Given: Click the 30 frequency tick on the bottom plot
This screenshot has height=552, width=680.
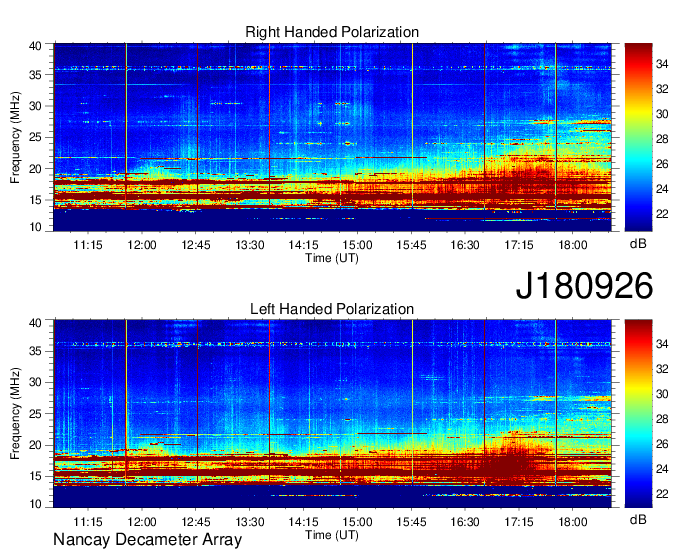Looking at the screenshot, I should coord(35,382).
